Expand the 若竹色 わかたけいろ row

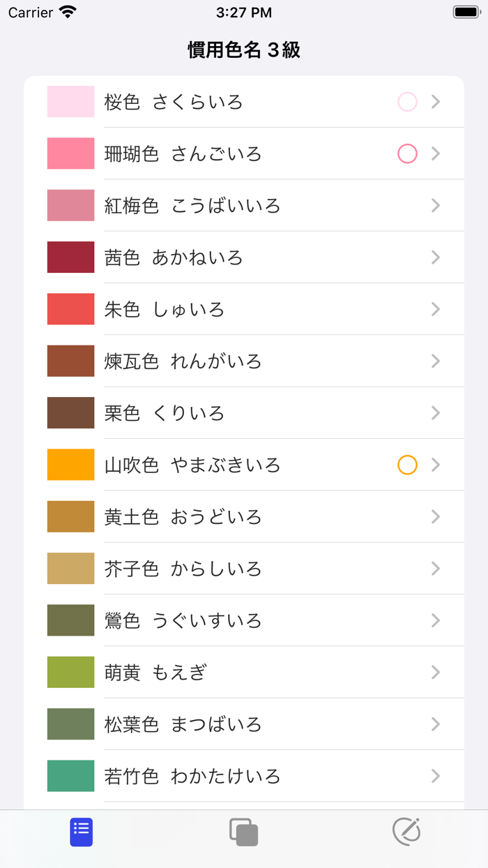click(x=435, y=776)
